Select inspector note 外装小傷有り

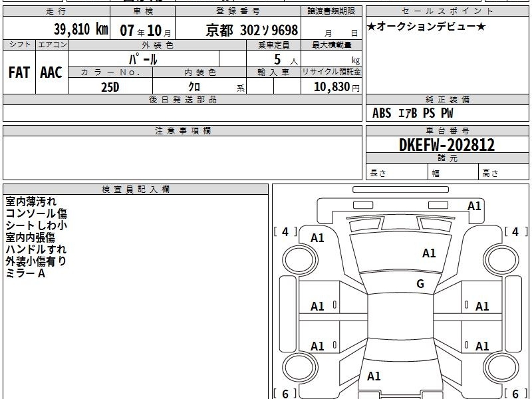point(36,261)
